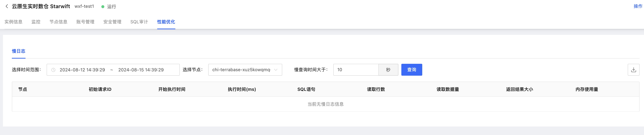Focus slow query threshold input showing 10
Viewport: 644px width, 135px height.
click(356, 70)
